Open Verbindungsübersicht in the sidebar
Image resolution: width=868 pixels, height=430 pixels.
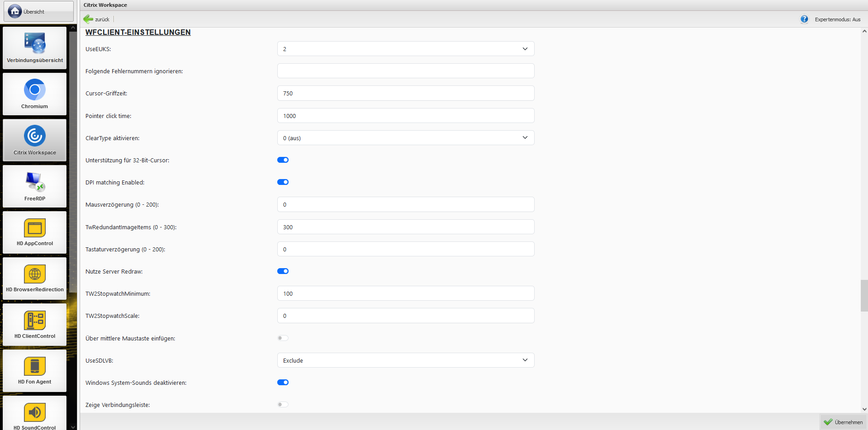click(x=35, y=48)
